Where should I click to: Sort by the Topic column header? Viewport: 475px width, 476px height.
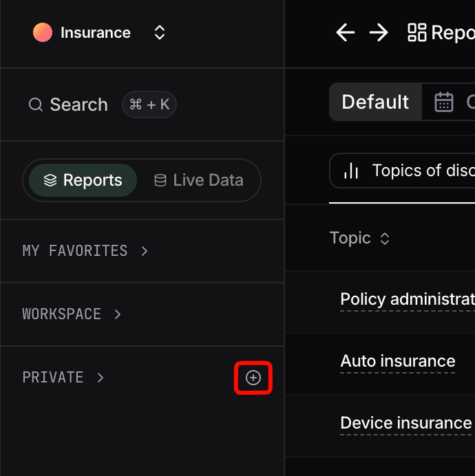[360, 238]
